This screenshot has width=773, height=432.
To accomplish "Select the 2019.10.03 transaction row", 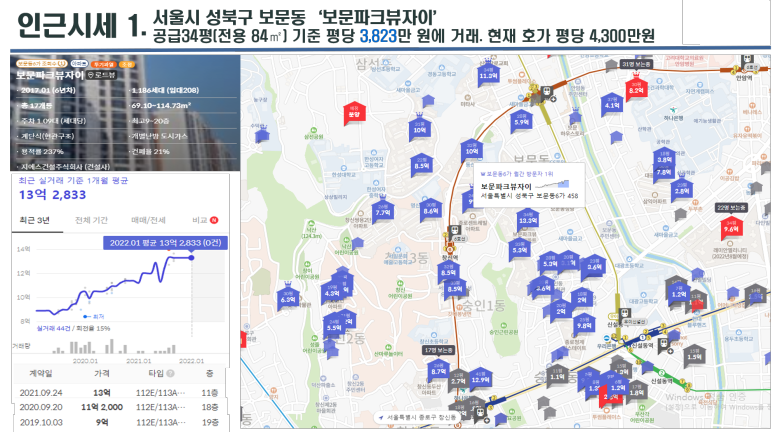I will point(120,422).
